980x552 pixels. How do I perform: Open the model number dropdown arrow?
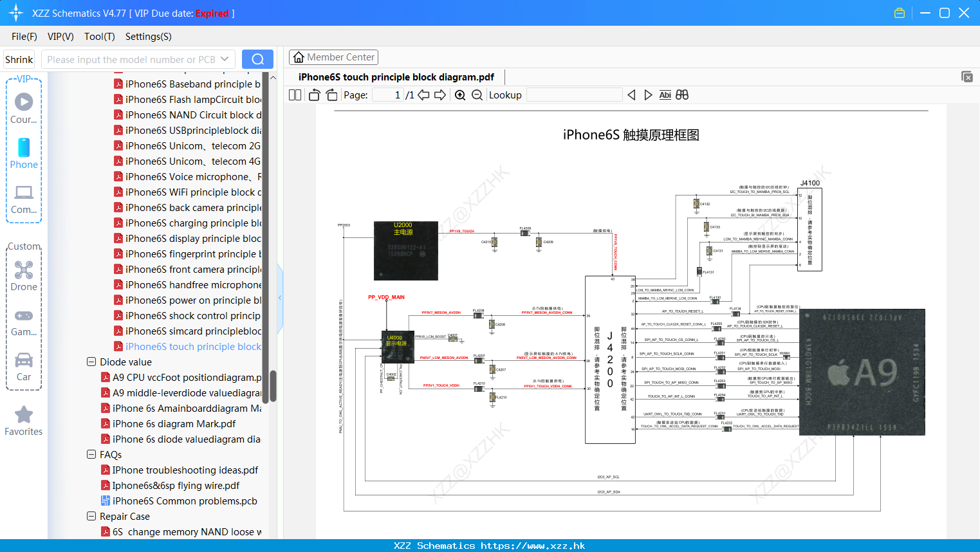[x=225, y=59]
